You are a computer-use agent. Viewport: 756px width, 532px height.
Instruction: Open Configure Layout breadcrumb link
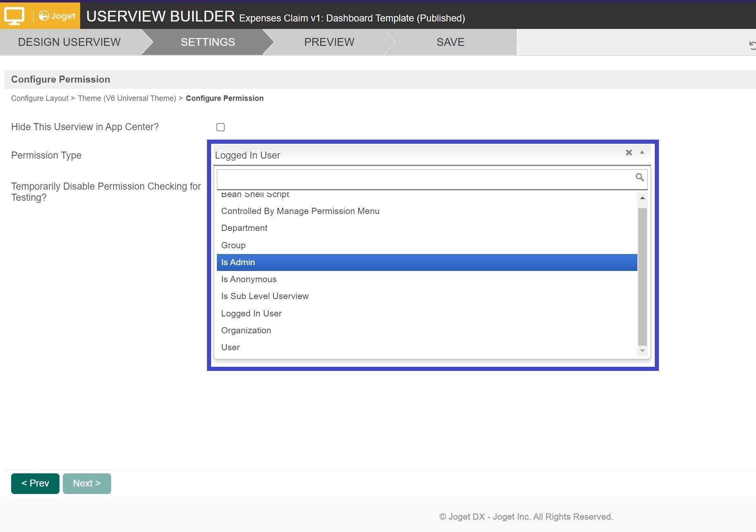(x=40, y=98)
